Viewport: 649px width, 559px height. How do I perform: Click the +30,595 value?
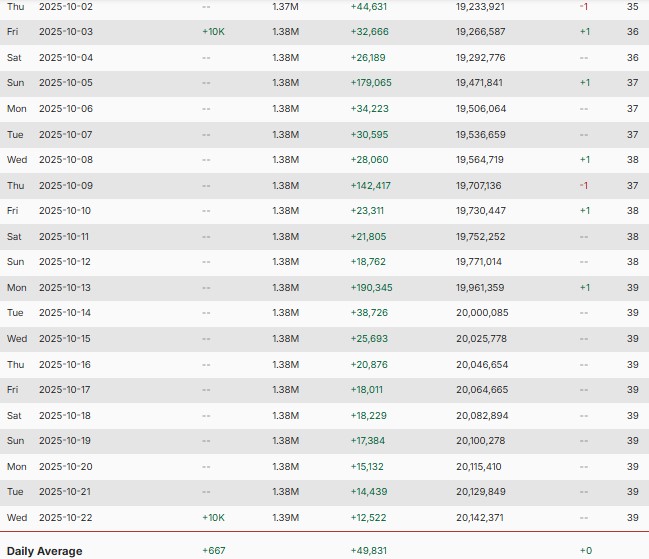(x=369, y=134)
